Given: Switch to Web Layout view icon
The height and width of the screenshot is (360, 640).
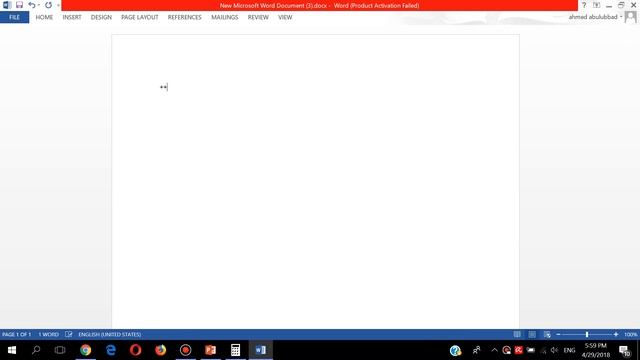Looking at the screenshot, I should 547,334.
